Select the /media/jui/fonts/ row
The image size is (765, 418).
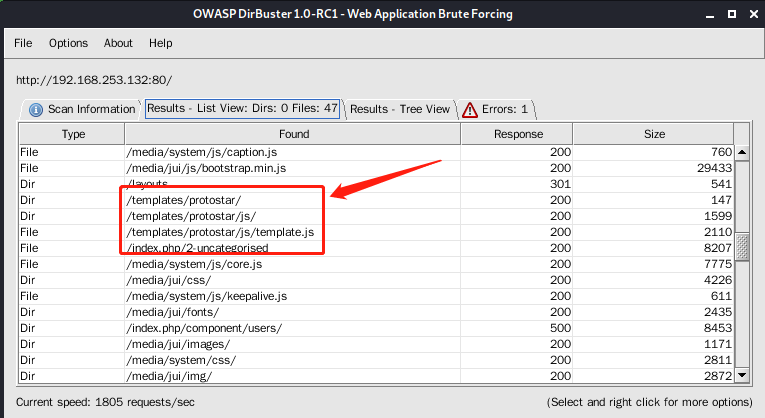(377, 312)
